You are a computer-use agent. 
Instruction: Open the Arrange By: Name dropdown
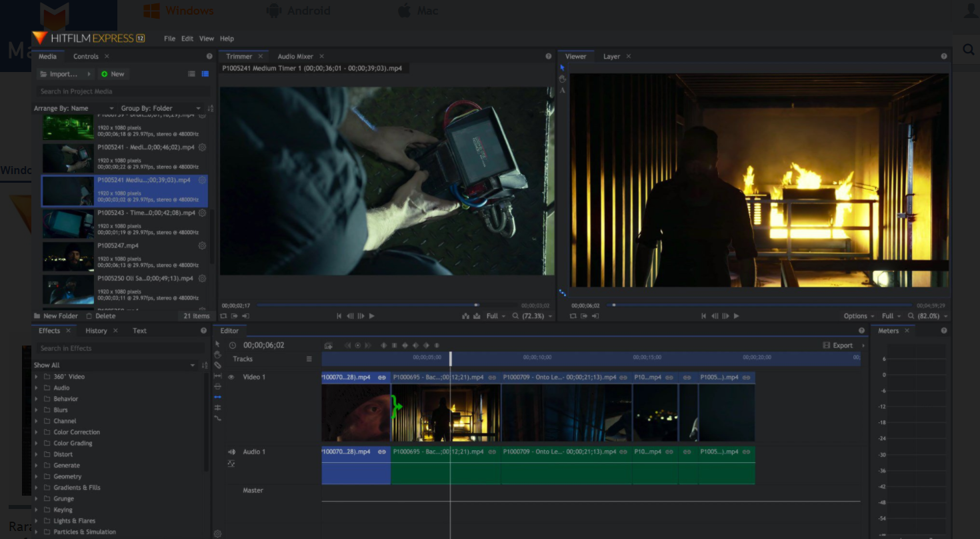(x=74, y=108)
